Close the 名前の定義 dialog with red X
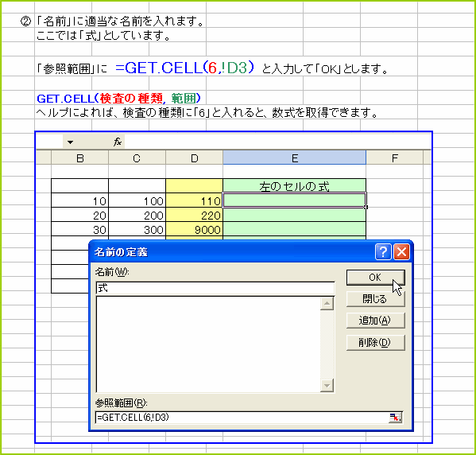Viewport: 476px width, 455px height. 401,251
